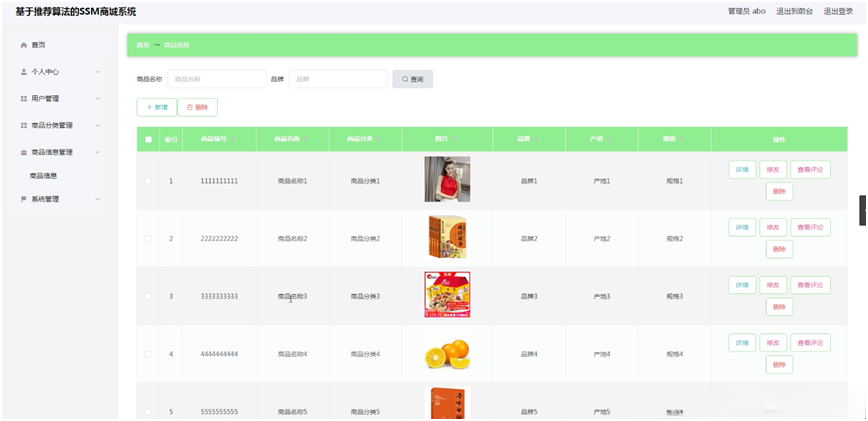Click the dark handle on right screen edge

click(x=863, y=210)
